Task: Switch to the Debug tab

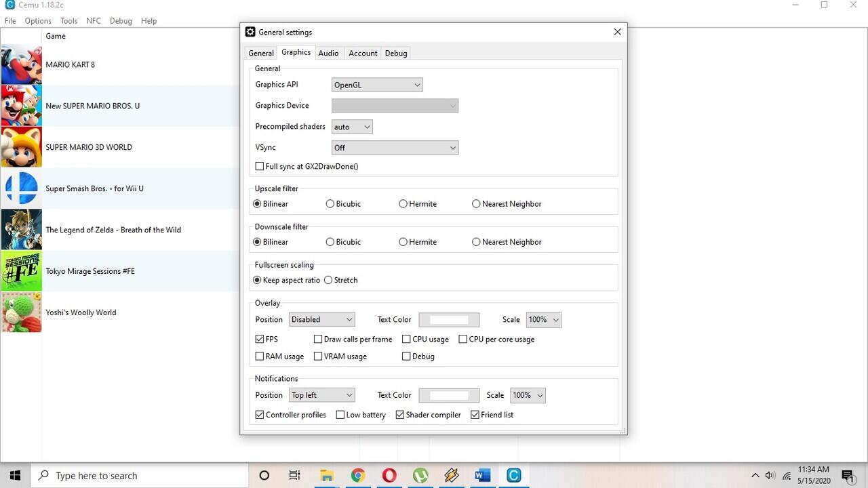Action: (396, 53)
